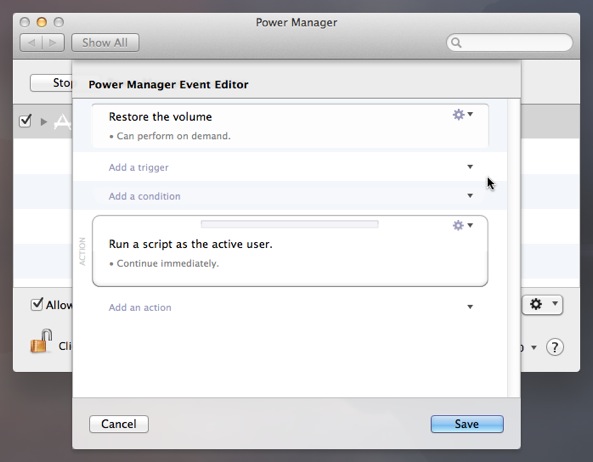The height and width of the screenshot is (462, 593).
Task: Cancel the Event Editor sheet
Action: [119, 424]
